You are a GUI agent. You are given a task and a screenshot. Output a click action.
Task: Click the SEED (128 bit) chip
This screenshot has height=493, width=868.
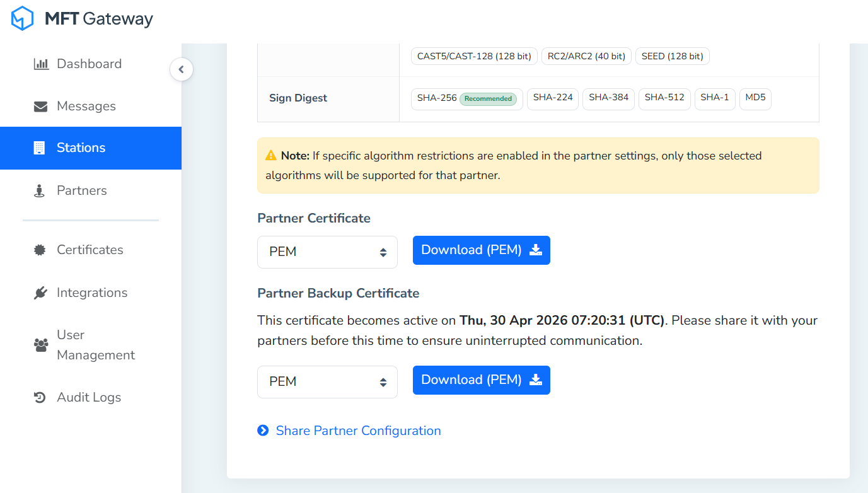(673, 56)
